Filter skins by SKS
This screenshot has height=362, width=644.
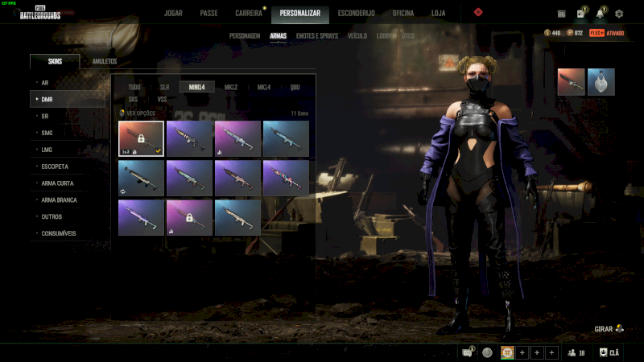(x=133, y=99)
